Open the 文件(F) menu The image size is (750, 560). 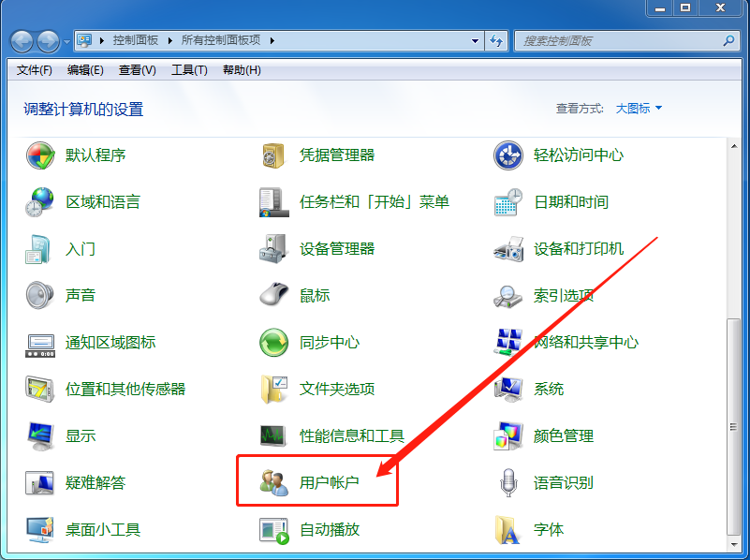click(35, 70)
